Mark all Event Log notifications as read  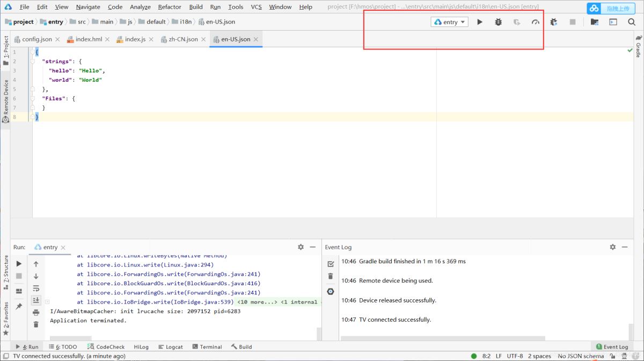click(x=331, y=264)
